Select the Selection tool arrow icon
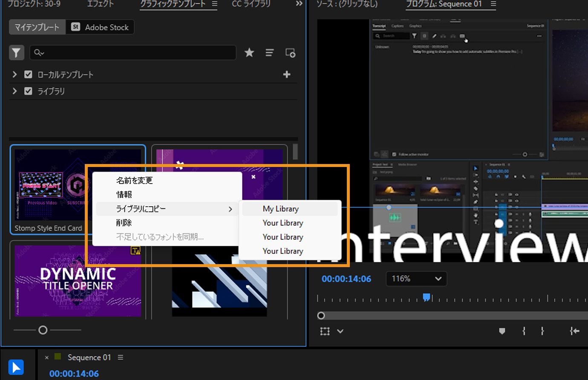Screen dimensions: 588x380 [x=16, y=367]
